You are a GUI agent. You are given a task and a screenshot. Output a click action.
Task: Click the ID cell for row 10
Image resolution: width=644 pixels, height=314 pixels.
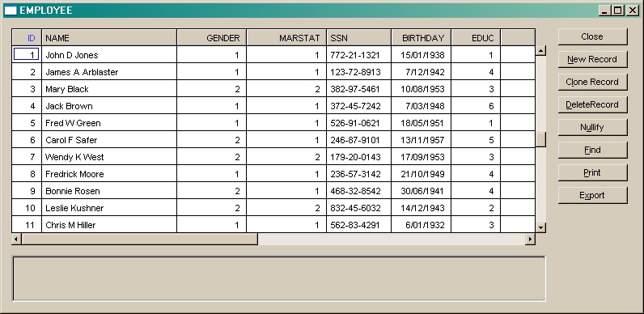click(x=27, y=207)
